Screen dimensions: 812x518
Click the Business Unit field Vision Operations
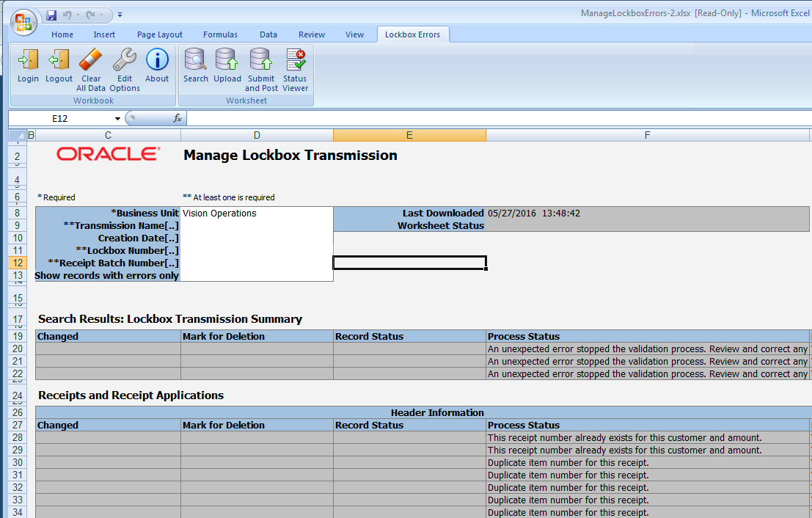tap(257, 214)
